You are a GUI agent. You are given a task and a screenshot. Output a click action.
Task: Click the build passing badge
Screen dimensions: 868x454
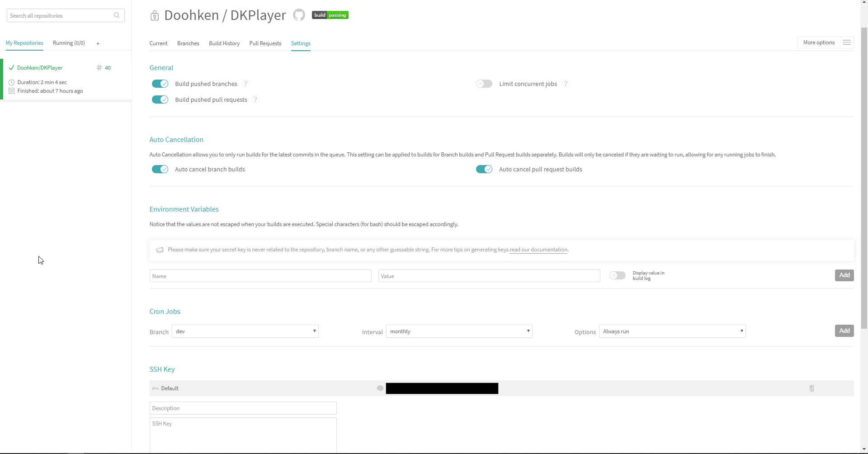click(330, 15)
